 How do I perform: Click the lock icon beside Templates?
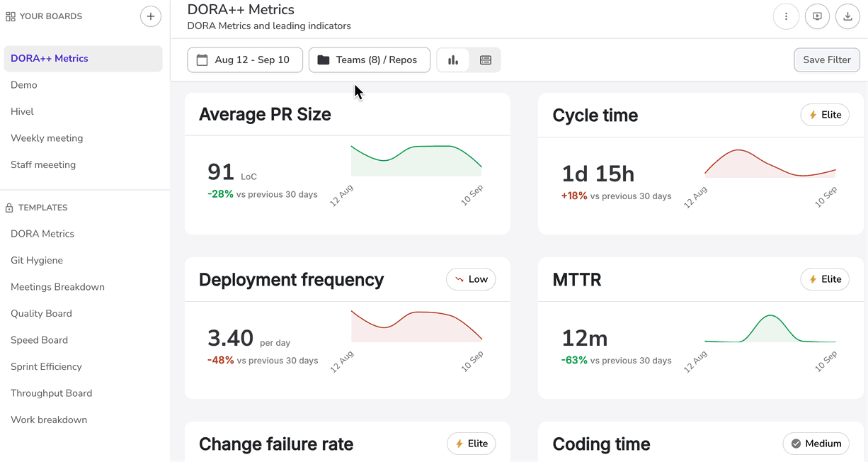coord(9,208)
